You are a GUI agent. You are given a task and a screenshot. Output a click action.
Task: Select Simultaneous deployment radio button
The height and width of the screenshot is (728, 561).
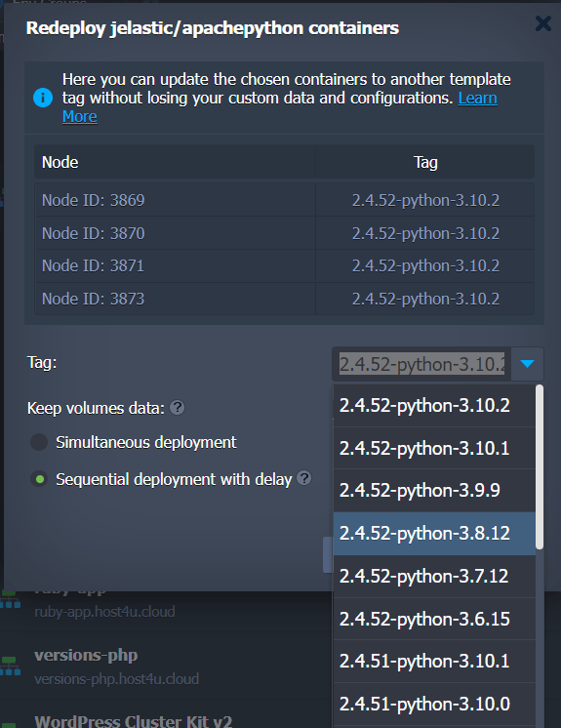point(39,442)
